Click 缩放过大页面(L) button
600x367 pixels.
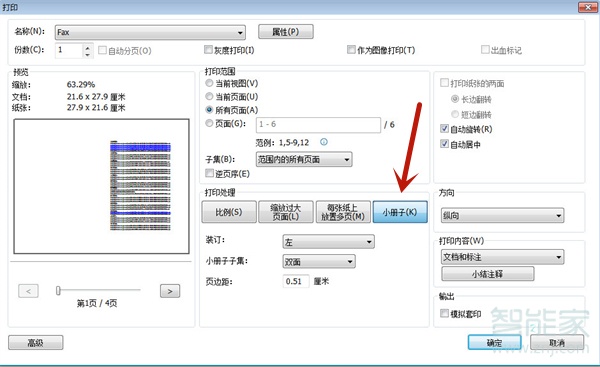click(x=286, y=212)
